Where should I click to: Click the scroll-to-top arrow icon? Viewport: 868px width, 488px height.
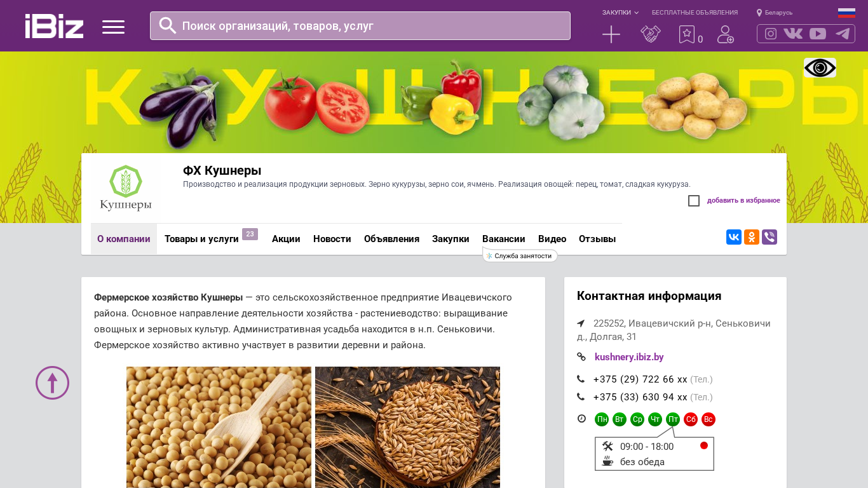[x=52, y=383]
